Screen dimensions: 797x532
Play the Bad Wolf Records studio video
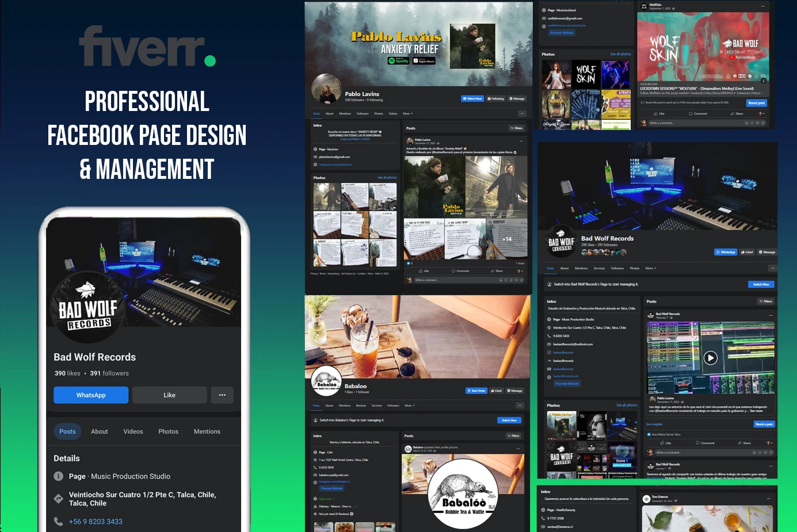(711, 358)
